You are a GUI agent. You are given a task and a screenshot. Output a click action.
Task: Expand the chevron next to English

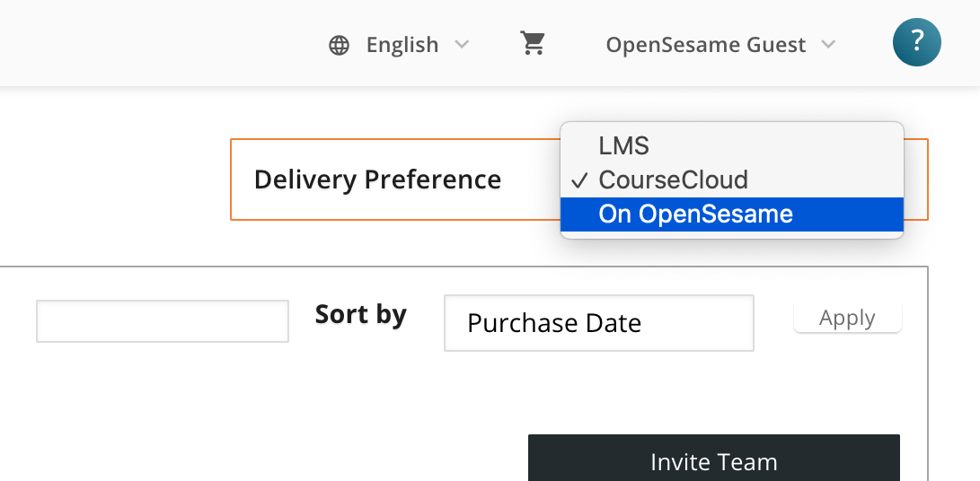tap(461, 44)
